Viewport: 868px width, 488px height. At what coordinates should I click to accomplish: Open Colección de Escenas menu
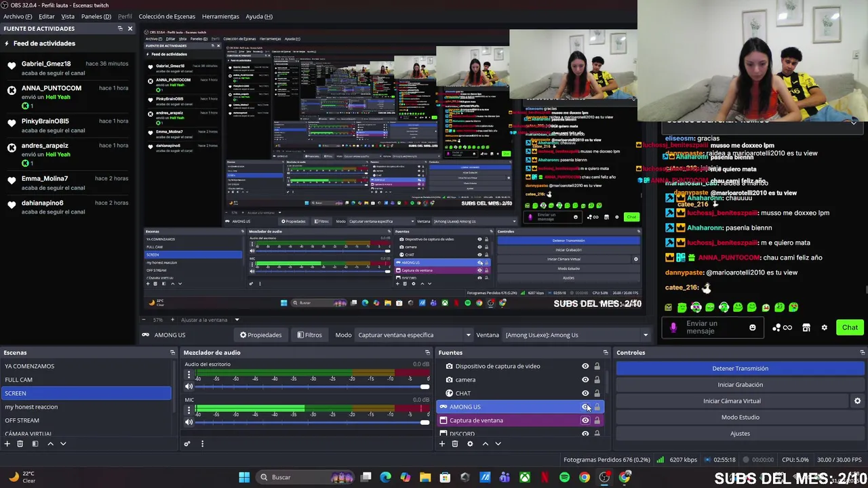point(167,16)
